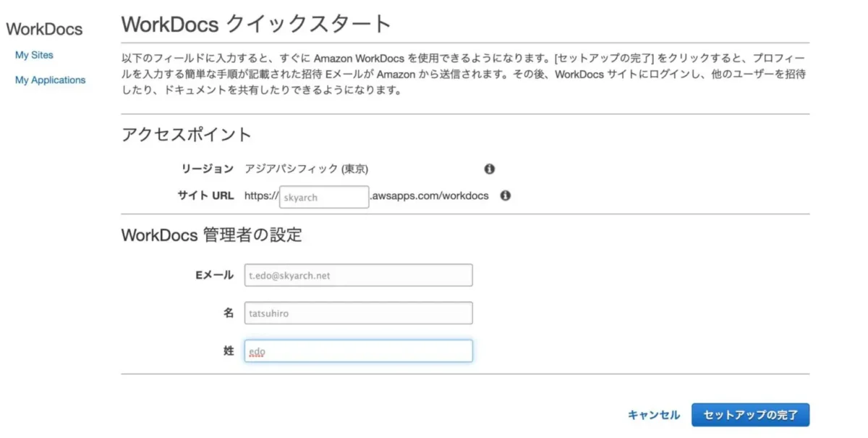Viewport: 868px width, 438px height.
Task: Click the WorkDocs 管理者の設定 section heading
Action: pos(211,235)
